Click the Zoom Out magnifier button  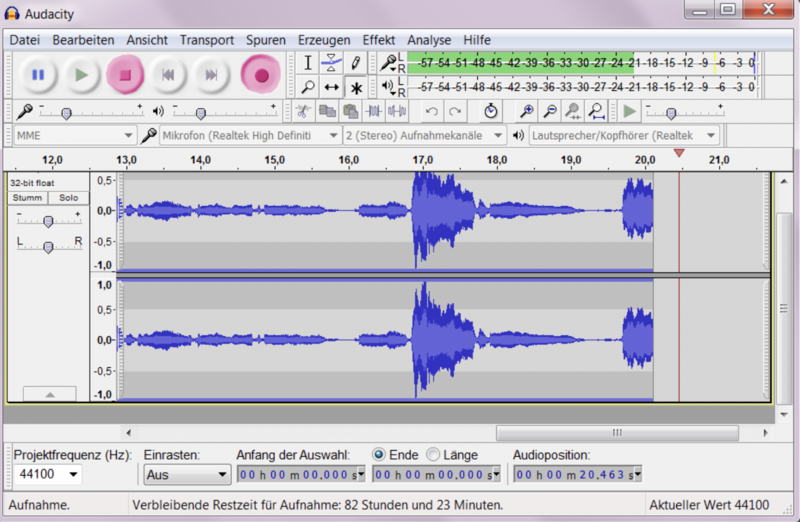(x=549, y=111)
